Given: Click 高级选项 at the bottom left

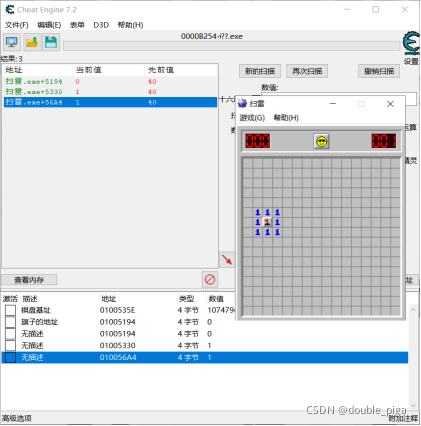Looking at the screenshot, I should [17, 418].
